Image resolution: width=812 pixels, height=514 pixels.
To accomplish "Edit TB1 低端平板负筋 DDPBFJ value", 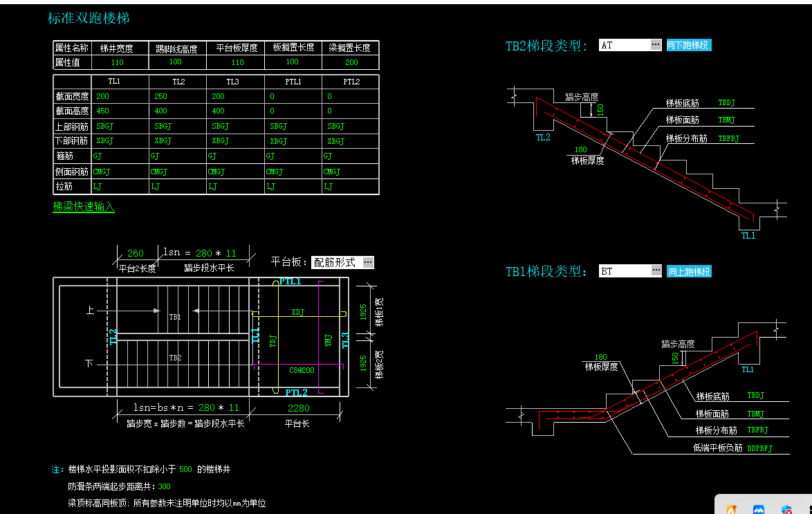I will pos(759,448).
